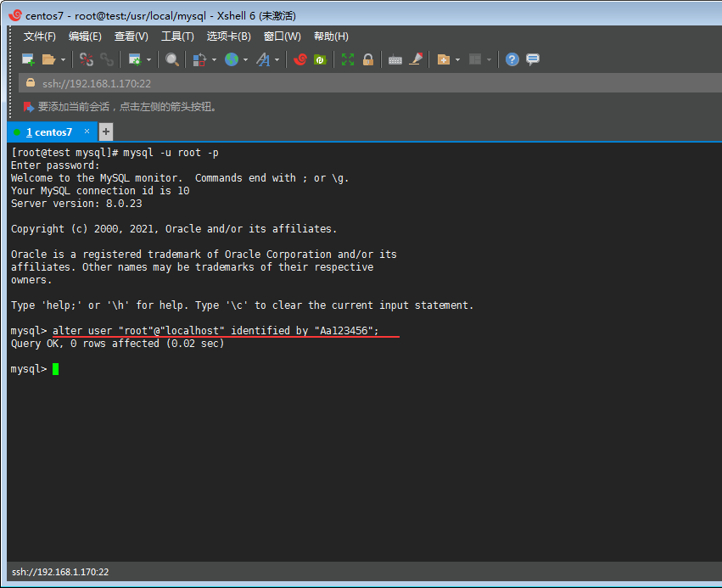Image resolution: width=722 pixels, height=588 pixels.
Task: Toggle full screen green arrows icon
Action: 348,59
